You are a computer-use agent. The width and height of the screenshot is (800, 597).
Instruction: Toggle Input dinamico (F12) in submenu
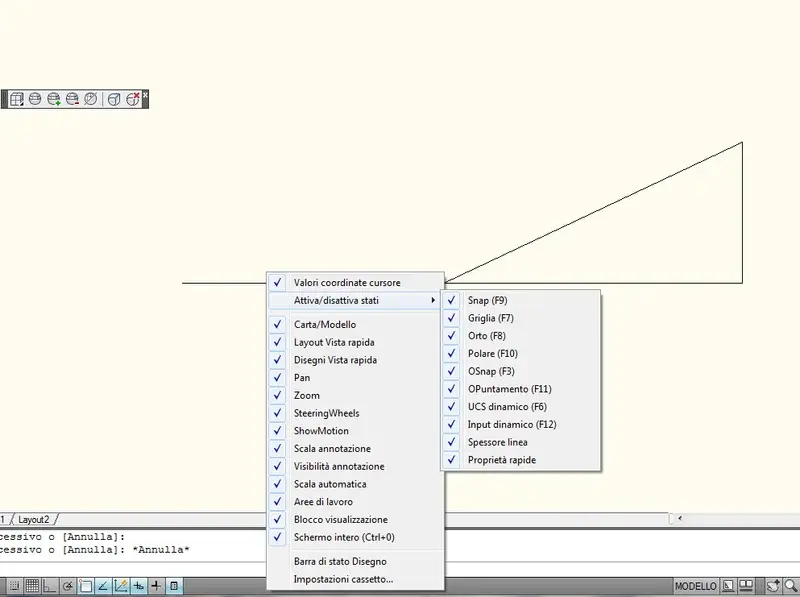click(x=521, y=424)
